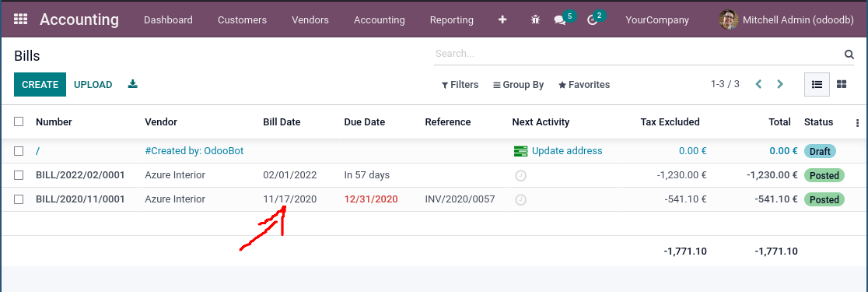Click 'In 57 days' due date cell

coord(367,175)
